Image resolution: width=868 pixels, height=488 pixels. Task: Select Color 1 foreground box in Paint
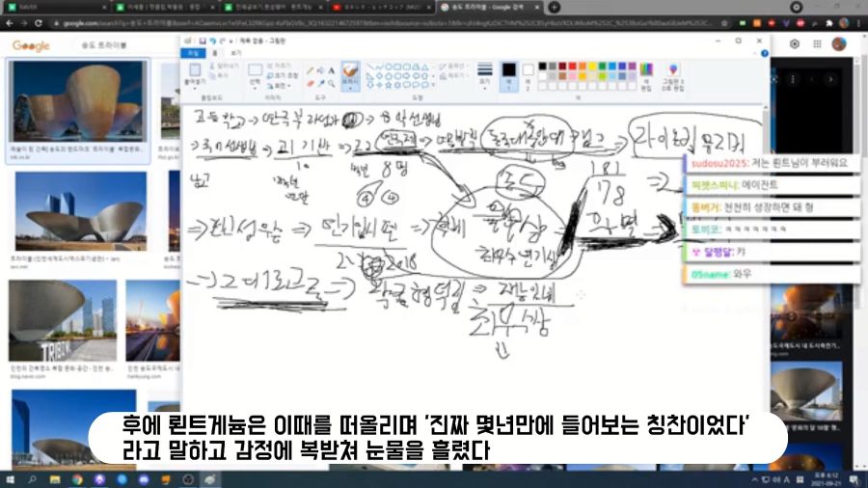tap(508, 76)
